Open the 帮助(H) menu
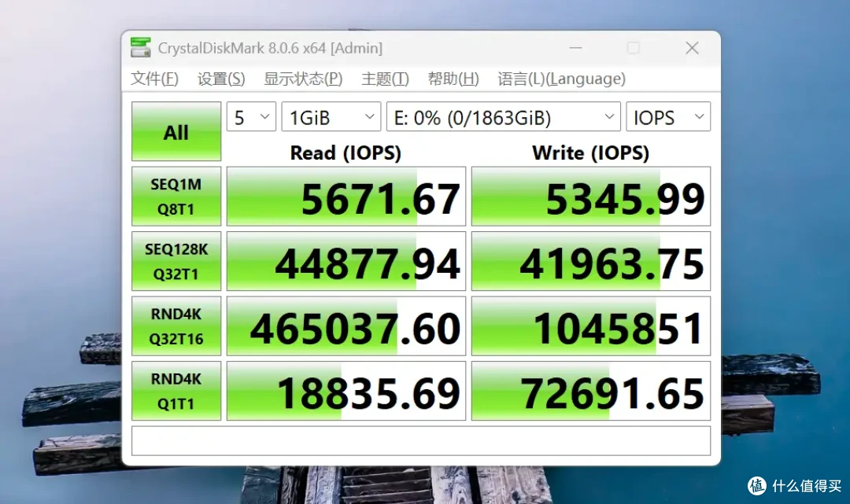Screen dimensions: 850x504 (x=453, y=79)
